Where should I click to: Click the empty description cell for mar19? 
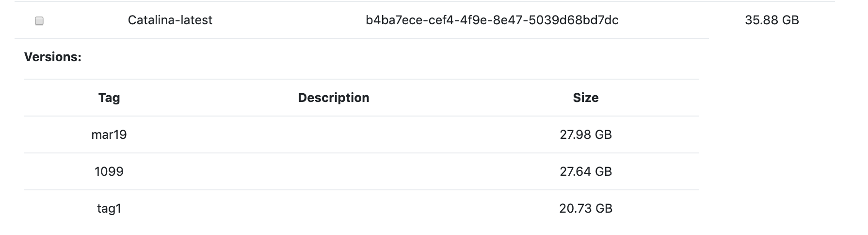point(334,134)
